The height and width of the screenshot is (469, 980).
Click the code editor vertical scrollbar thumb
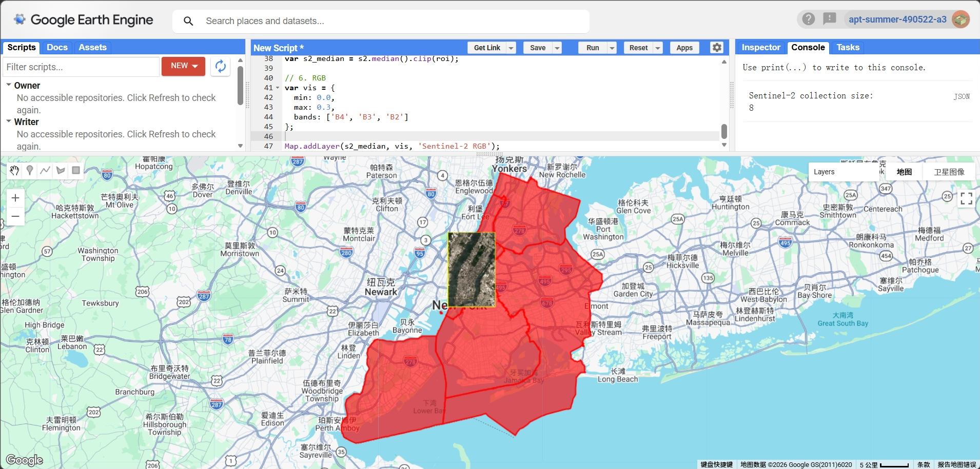[x=724, y=131]
